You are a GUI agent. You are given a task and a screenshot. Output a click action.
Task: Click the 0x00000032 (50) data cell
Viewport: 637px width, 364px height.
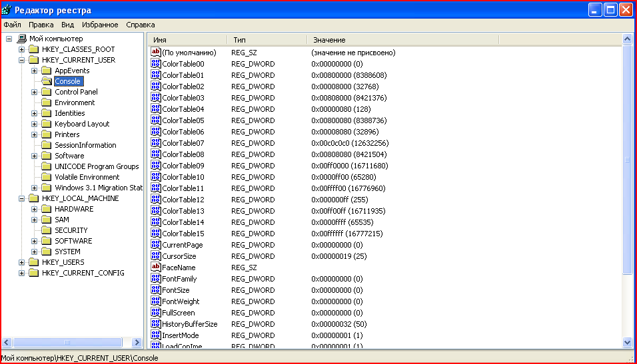click(x=338, y=324)
